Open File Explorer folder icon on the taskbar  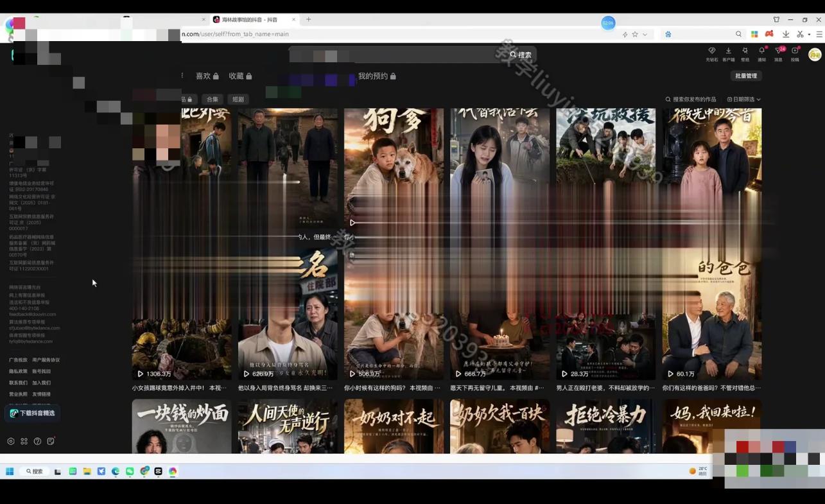pos(87,471)
